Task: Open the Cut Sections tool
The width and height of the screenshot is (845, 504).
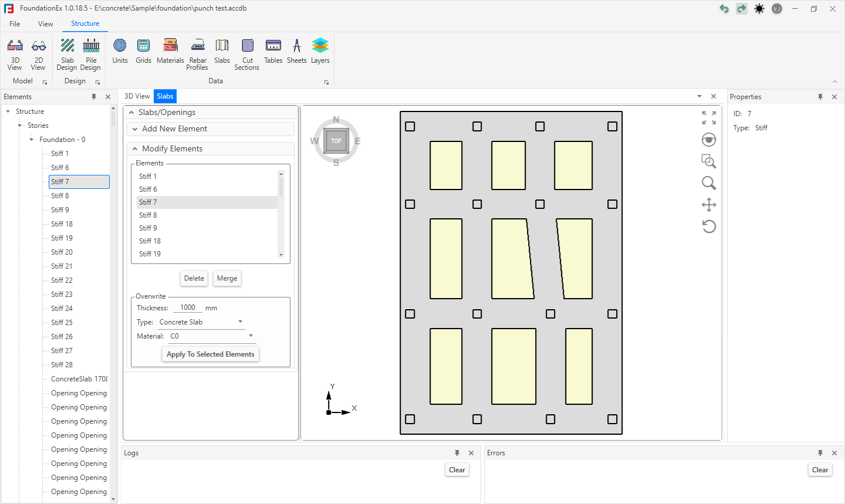Action: coord(247,54)
